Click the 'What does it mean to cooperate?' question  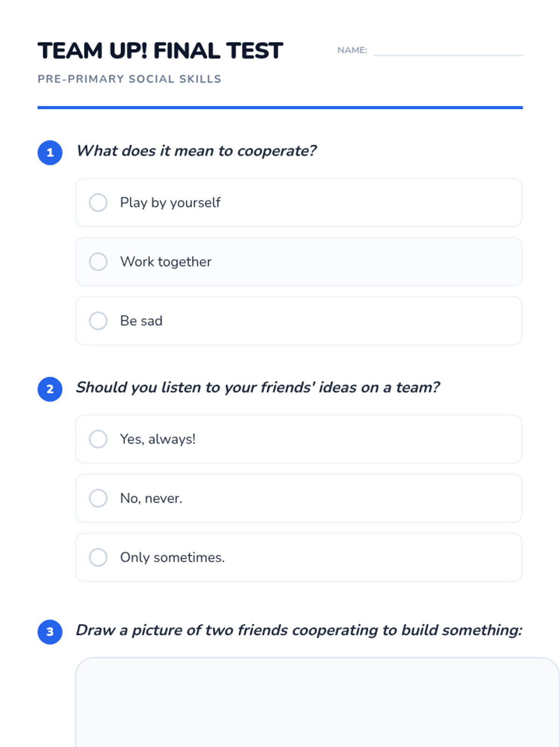point(196,151)
